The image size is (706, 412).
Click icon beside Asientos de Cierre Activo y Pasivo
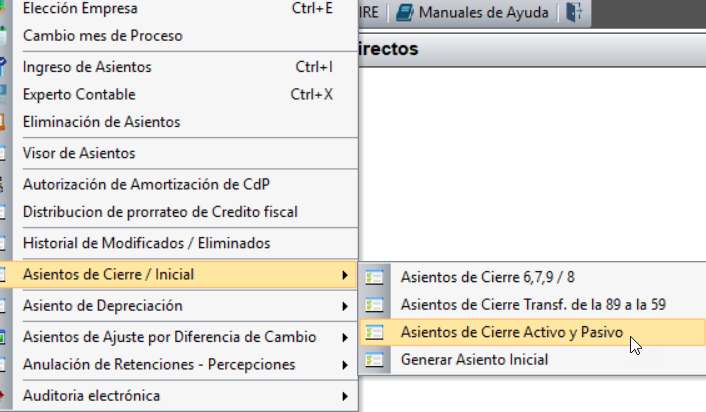click(374, 332)
